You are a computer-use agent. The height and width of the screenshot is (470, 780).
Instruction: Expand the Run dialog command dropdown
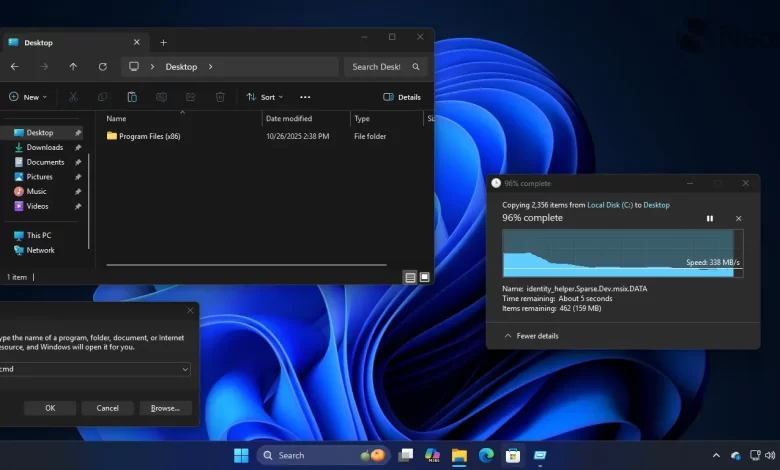click(185, 369)
